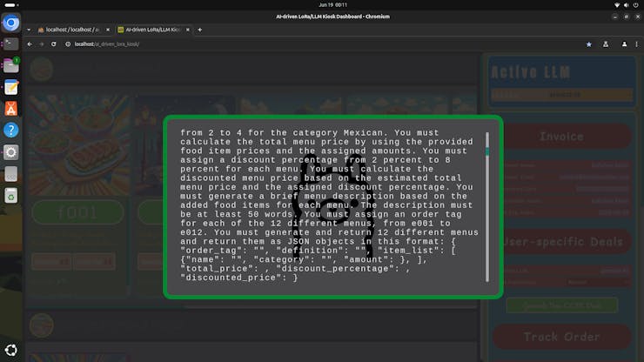The height and width of the screenshot is (362, 644).
Task: Open the clock showing Jun 19
Action: pyautogui.click(x=332, y=5)
